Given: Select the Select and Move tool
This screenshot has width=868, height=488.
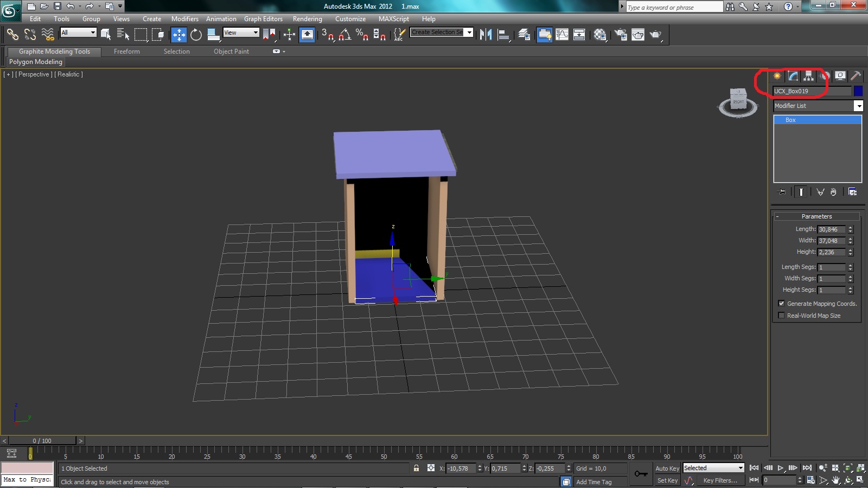Looking at the screenshot, I should 178,35.
